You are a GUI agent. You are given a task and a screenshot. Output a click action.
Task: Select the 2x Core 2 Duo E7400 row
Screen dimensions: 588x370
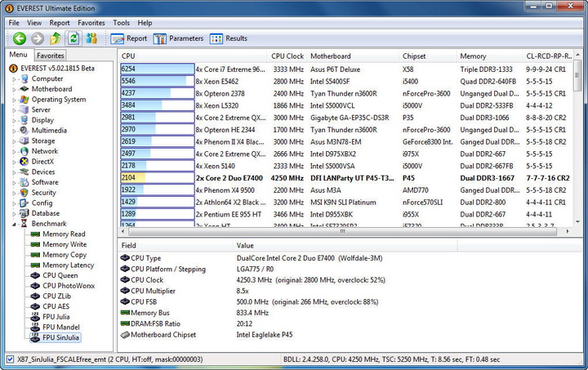click(x=345, y=178)
